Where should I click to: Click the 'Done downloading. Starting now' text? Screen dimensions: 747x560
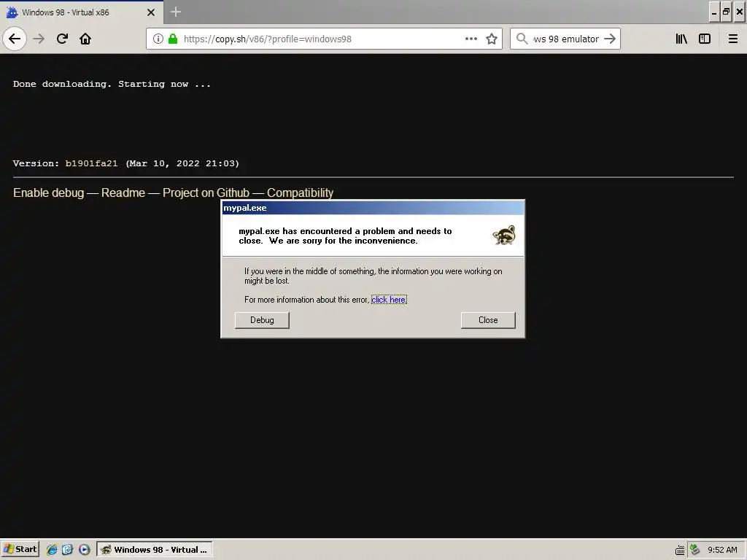click(112, 84)
